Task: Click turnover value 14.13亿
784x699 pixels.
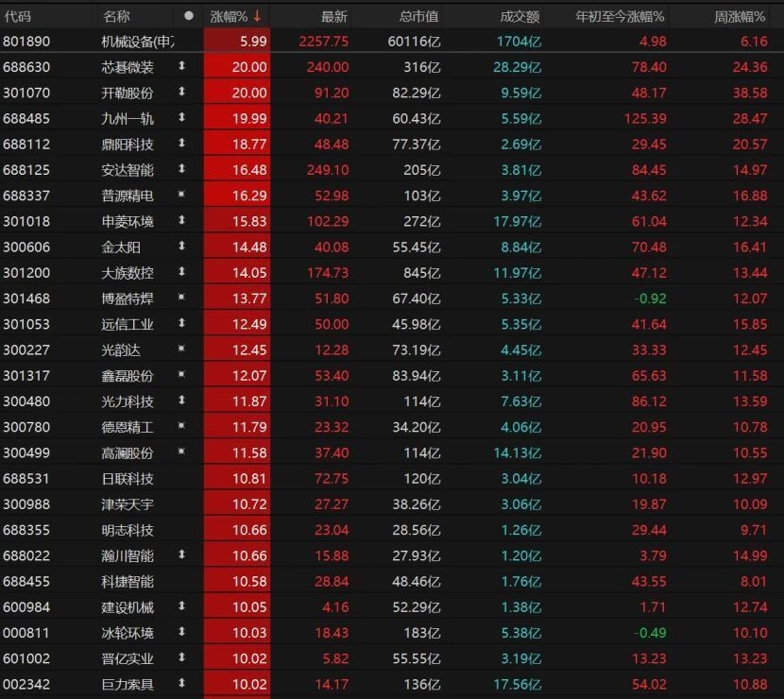Action: (517, 453)
